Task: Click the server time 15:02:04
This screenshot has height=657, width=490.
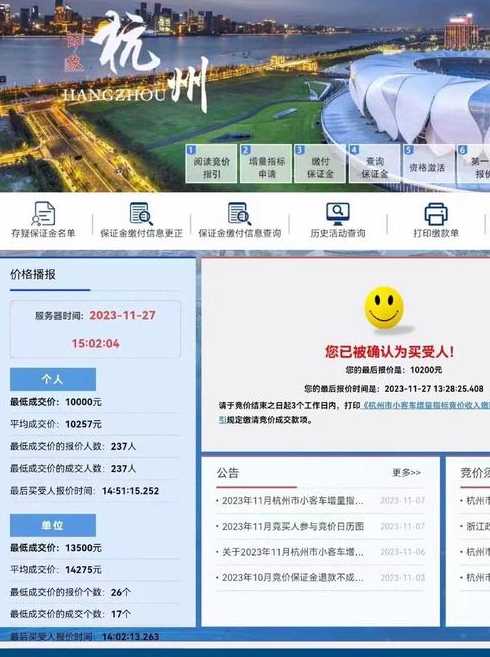Action: click(96, 344)
